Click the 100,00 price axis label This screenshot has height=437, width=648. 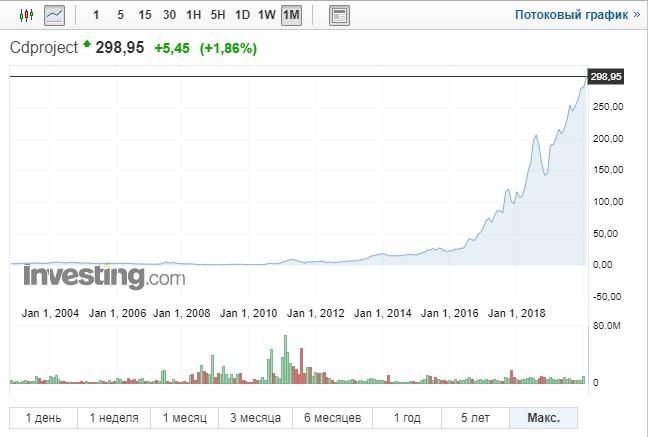[608, 202]
